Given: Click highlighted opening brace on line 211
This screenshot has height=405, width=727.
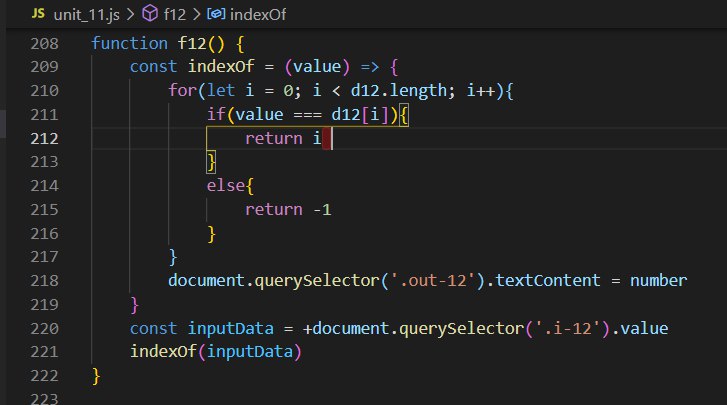Looking at the screenshot, I should click(x=404, y=115).
